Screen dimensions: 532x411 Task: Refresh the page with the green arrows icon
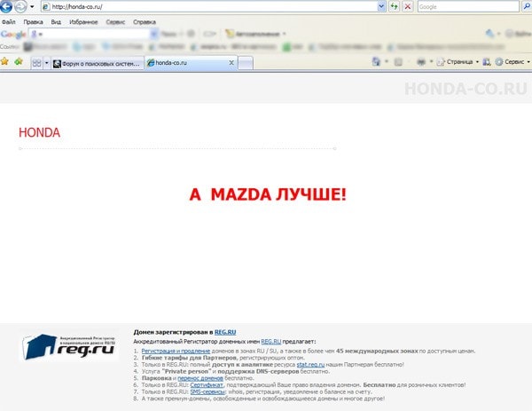(x=394, y=6)
